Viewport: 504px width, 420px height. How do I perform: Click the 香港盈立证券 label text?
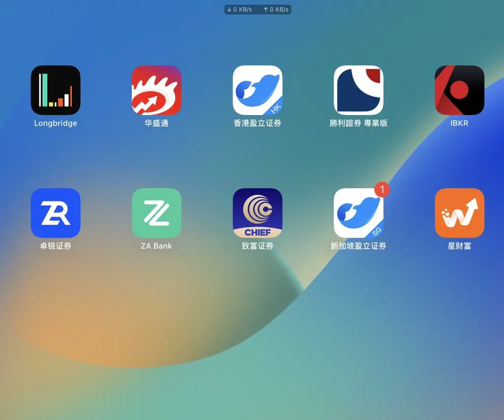coord(257,123)
